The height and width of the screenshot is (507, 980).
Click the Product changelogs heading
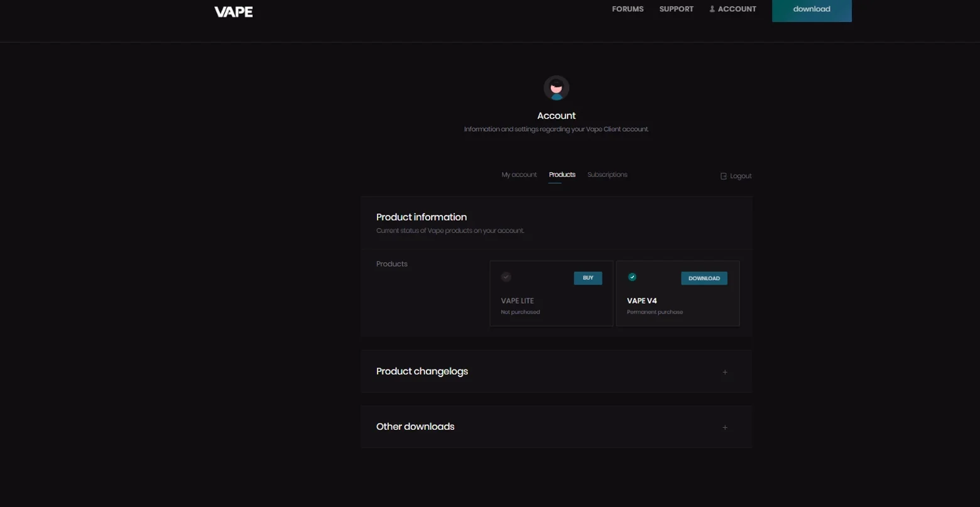coord(422,371)
